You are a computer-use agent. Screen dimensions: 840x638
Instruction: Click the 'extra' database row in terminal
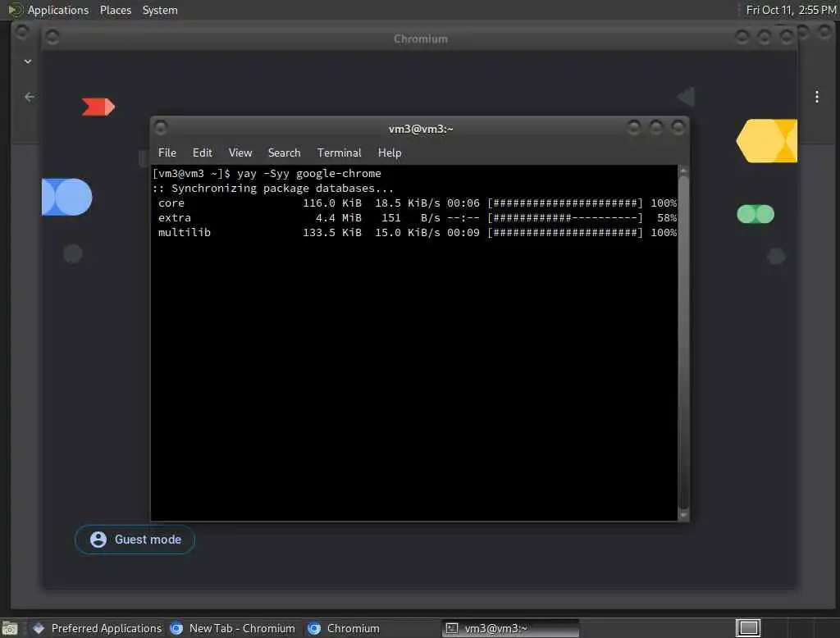tap(414, 218)
